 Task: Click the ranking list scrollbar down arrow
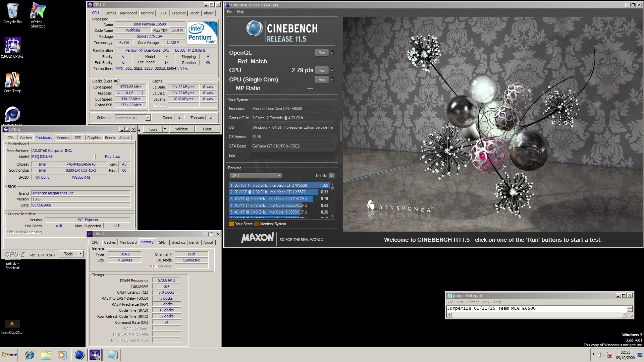point(332,216)
